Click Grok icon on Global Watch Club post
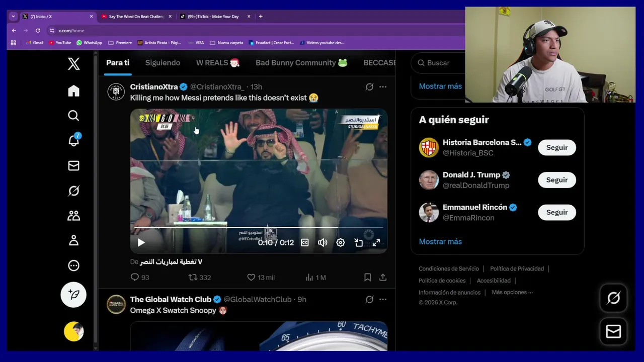 (x=369, y=300)
